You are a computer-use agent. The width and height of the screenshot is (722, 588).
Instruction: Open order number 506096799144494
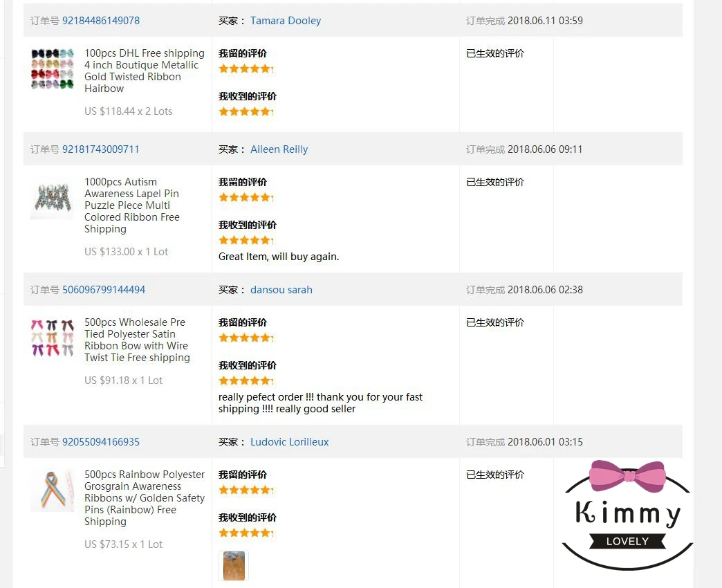point(104,290)
